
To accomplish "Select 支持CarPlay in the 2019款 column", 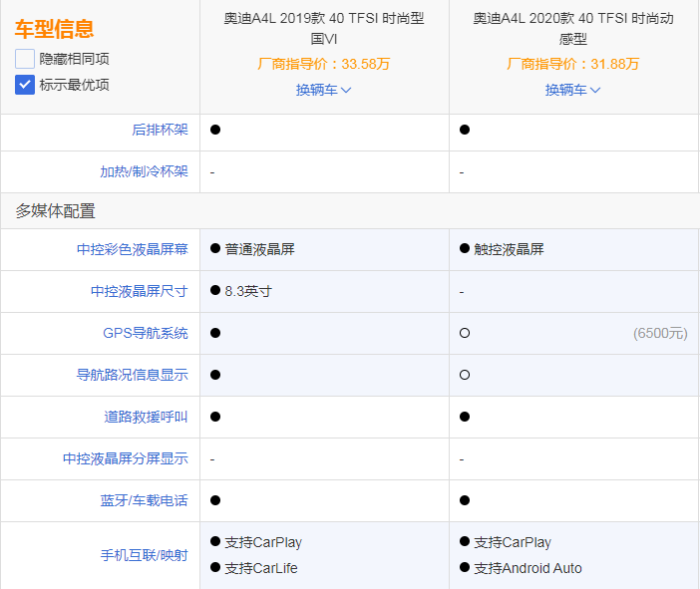I will pyautogui.click(x=263, y=542).
